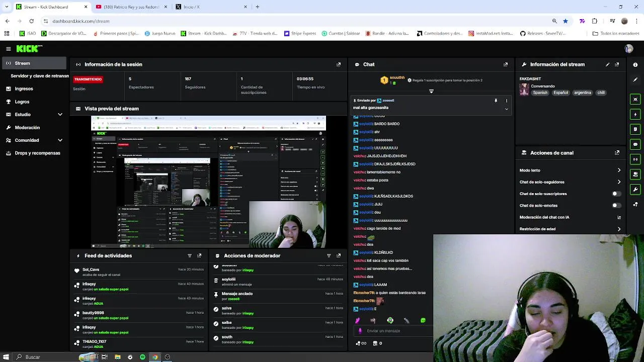Pop out the Información de la sesión panel
The width and height of the screenshot is (644, 362).
point(339,64)
